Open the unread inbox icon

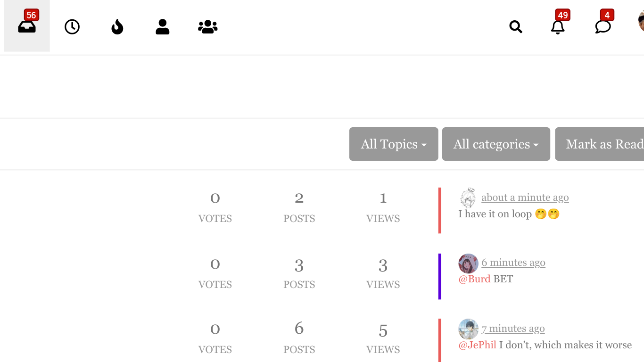[x=27, y=26]
